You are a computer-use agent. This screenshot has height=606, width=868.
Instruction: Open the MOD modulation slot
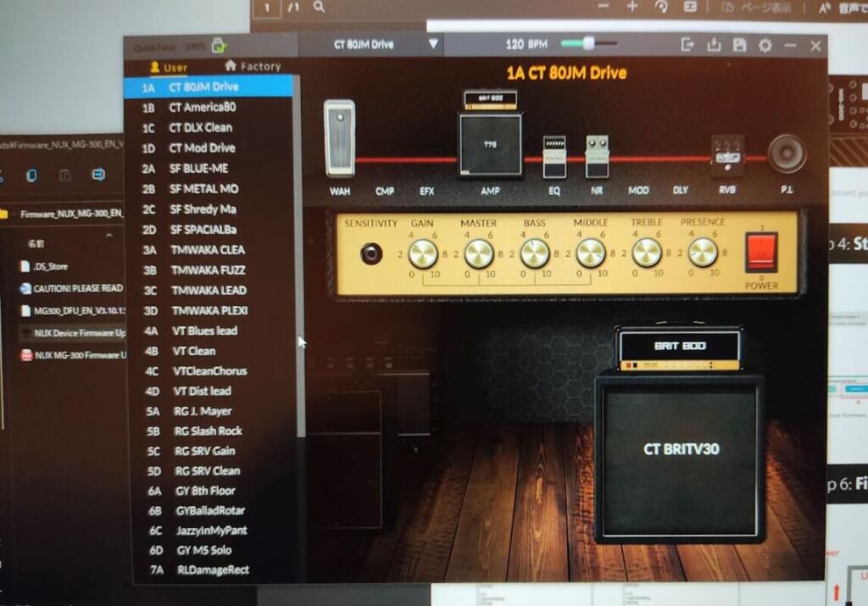638,191
